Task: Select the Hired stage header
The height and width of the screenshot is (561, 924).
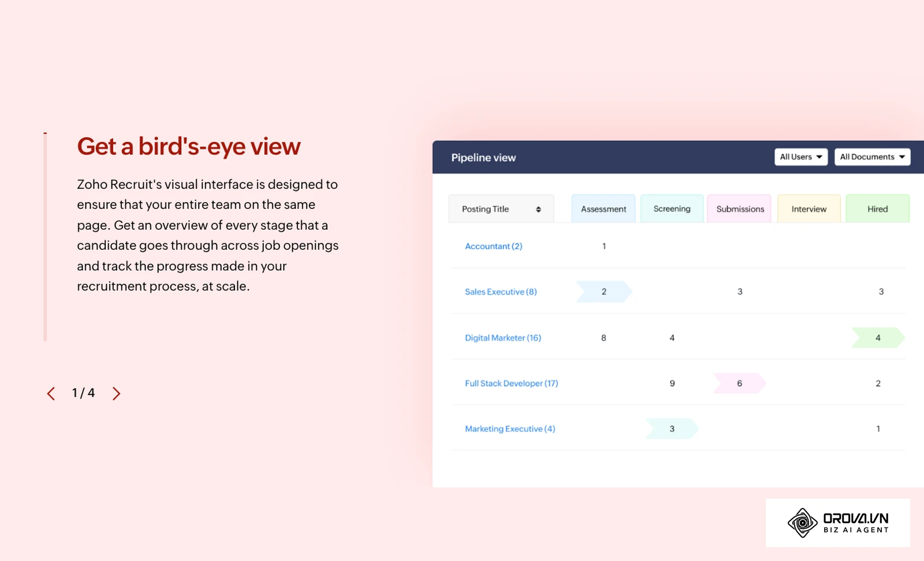Action: (x=878, y=209)
